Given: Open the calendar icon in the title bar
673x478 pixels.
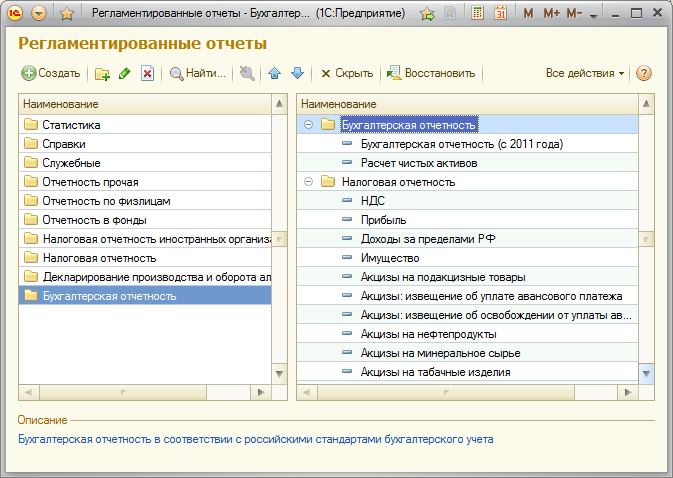Looking at the screenshot, I should point(500,14).
